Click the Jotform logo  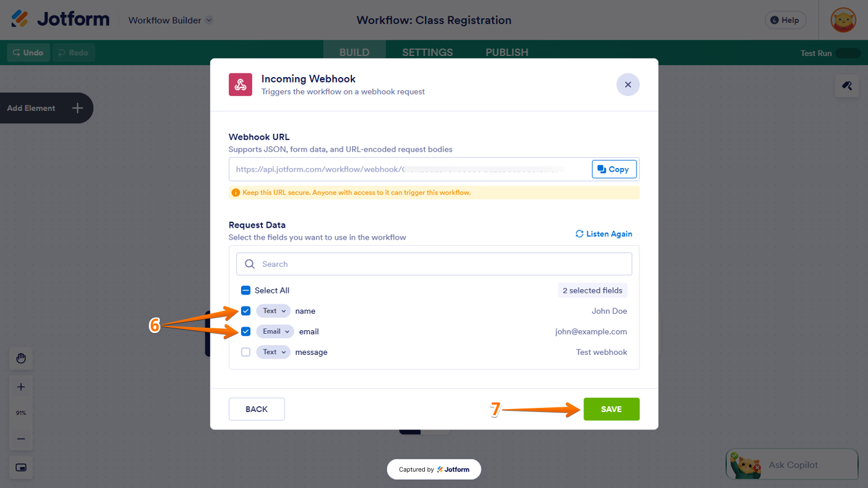[60, 19]
